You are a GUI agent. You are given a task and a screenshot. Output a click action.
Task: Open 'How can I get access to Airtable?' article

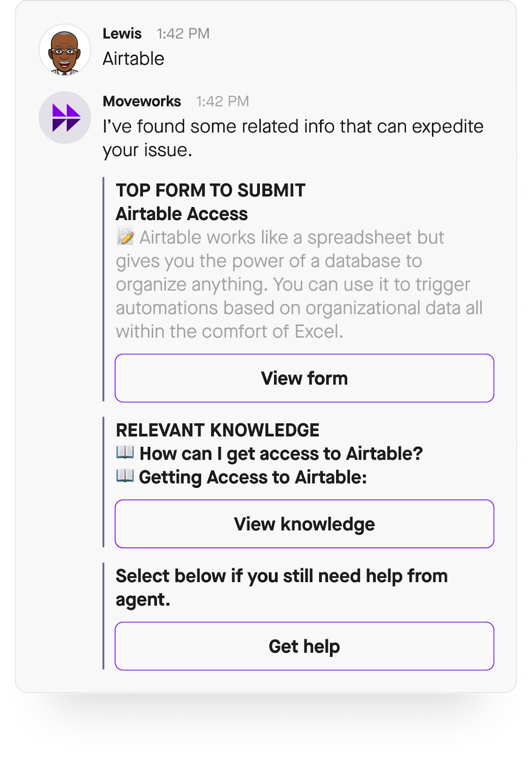[x=282, y=453]
